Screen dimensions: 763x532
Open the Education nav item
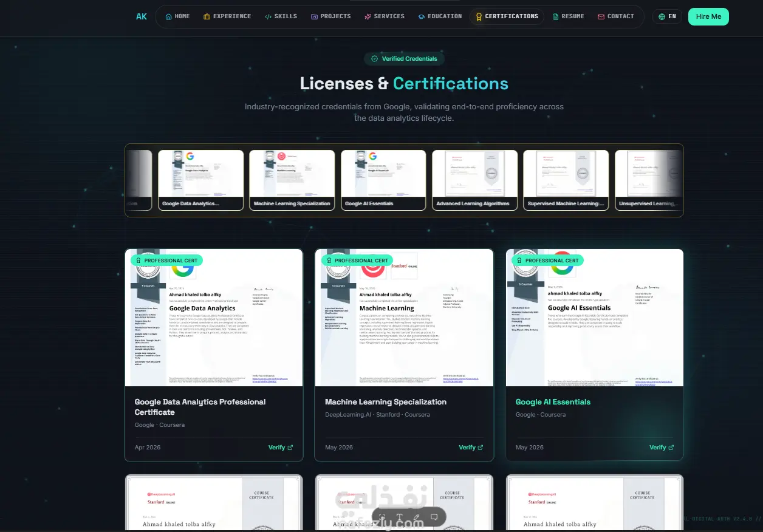(x=440, y=16)
